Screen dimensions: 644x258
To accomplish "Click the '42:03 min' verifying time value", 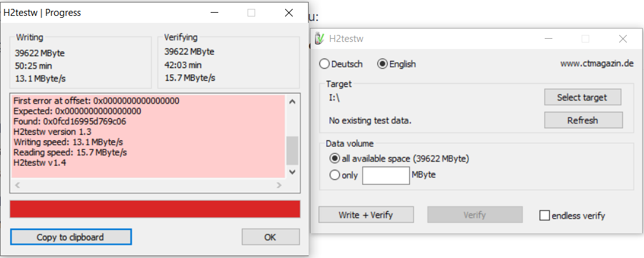I will pos(183,65).
